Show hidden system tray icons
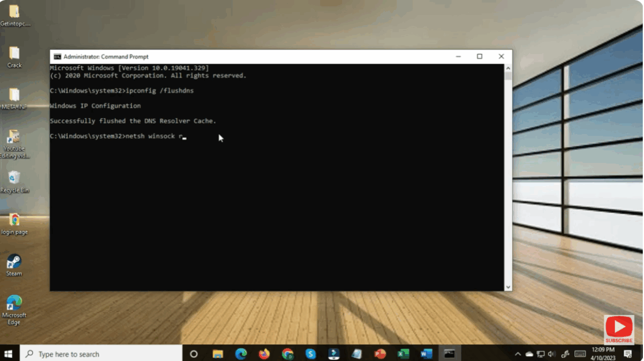The height and width of the screenshot is (361, 644). (518, 354)
